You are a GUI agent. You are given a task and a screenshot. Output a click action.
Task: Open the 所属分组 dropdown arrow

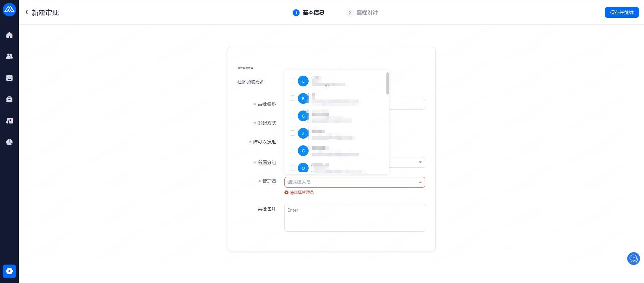click(x=420, y=162)
